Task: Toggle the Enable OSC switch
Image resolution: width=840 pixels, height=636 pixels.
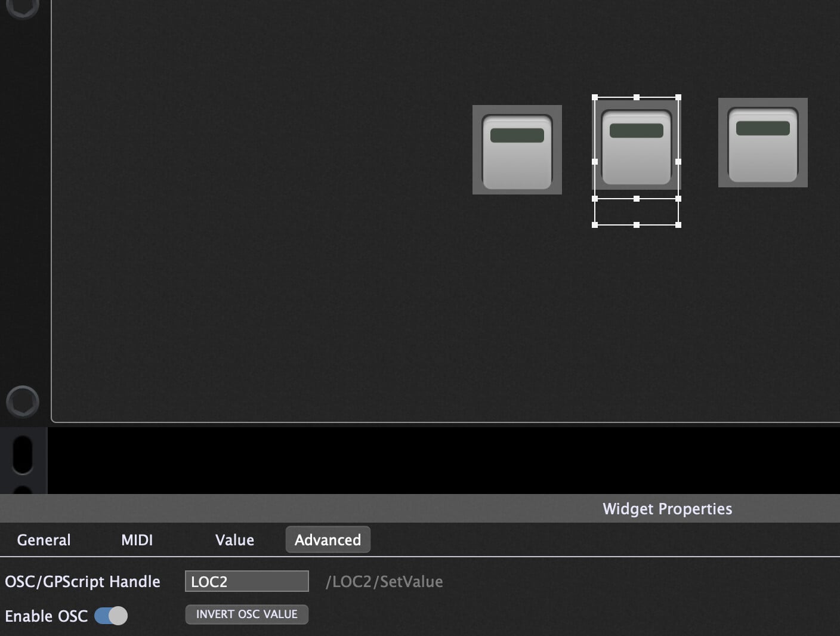Action: (111, 616)
